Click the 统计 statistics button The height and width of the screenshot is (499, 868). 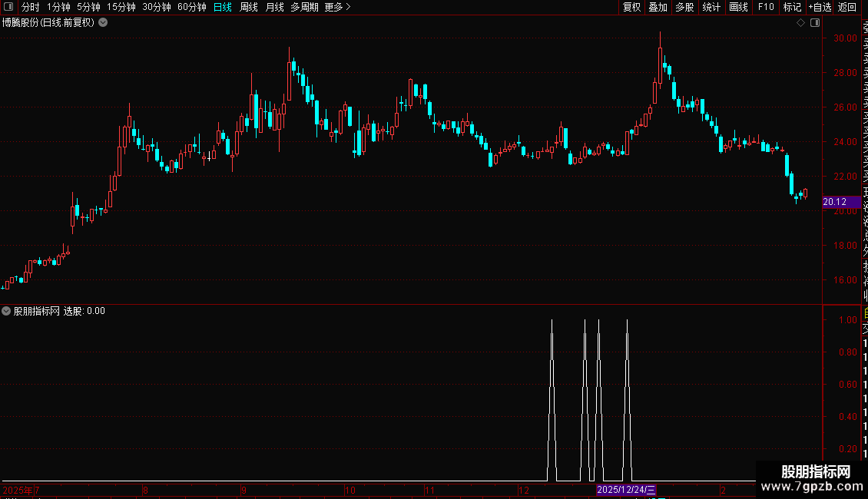coord(711,7)
